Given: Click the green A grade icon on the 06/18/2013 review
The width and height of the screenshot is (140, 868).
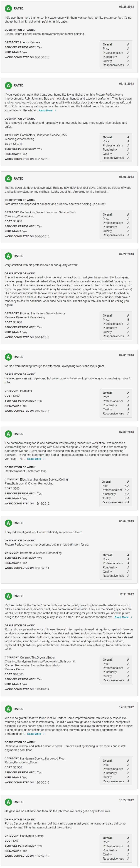Looking at the screenshot, I should [x=8, y=86].
